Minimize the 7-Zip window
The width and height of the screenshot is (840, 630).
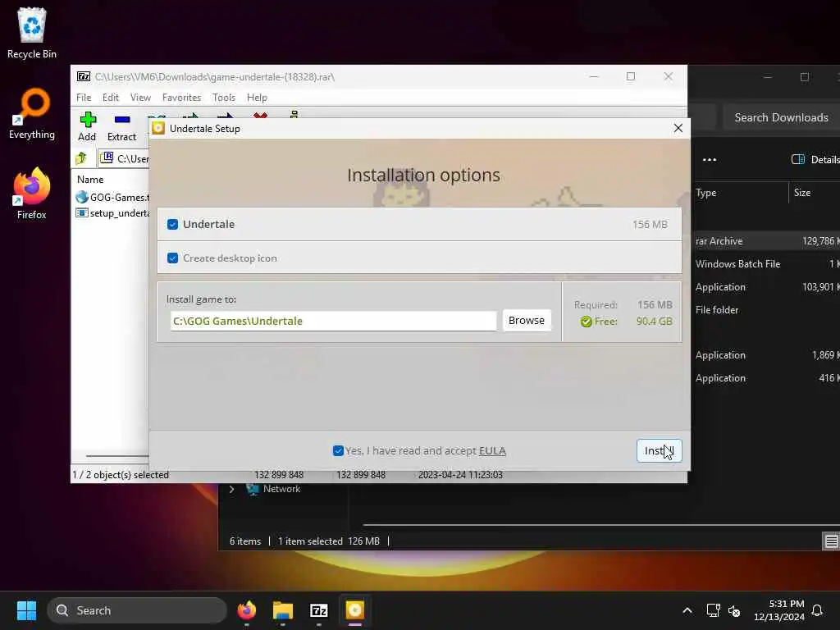(594, 76)
